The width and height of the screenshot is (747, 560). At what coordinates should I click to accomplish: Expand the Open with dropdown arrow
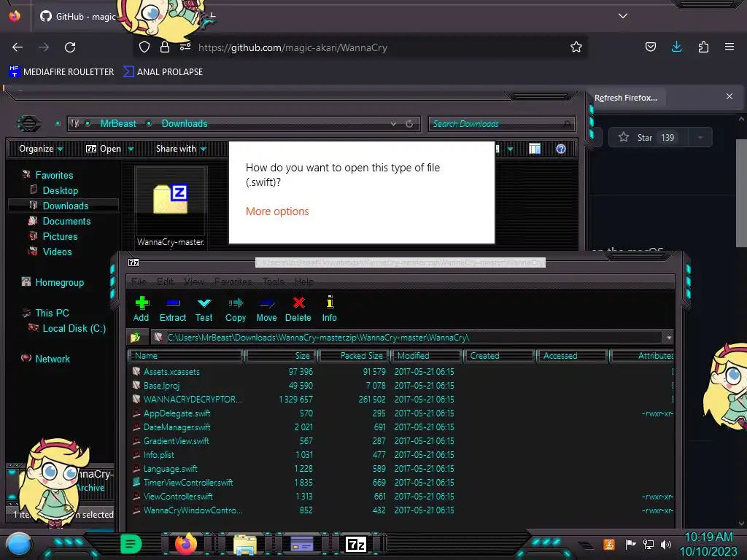131,149
